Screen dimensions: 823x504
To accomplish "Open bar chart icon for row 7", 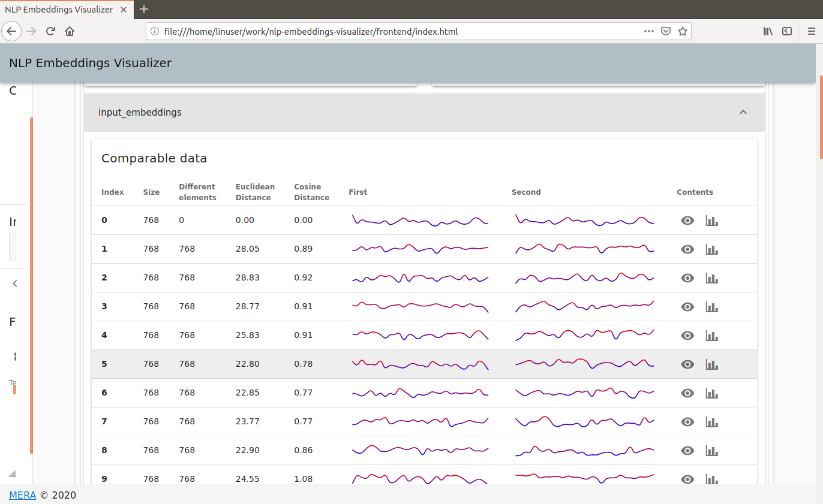I will point(712,422).
